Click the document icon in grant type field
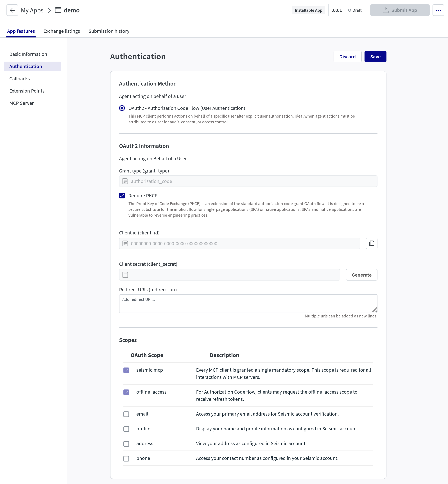 tap(125, 181)
